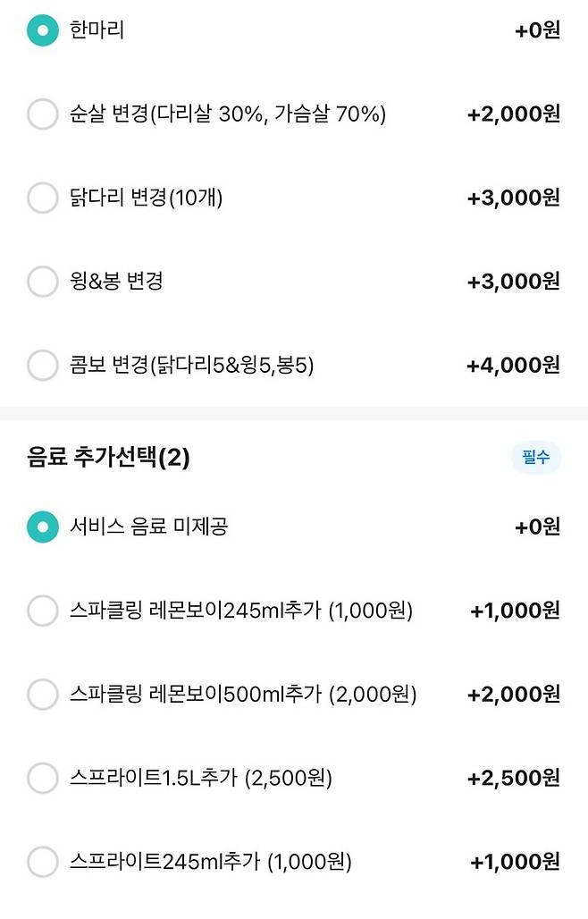Image resolution: width=588 pixels, height=919 pixels.
Task: Tap the filled radio next to 서비스 음료 미제공
Action: (x=42, y=527)
